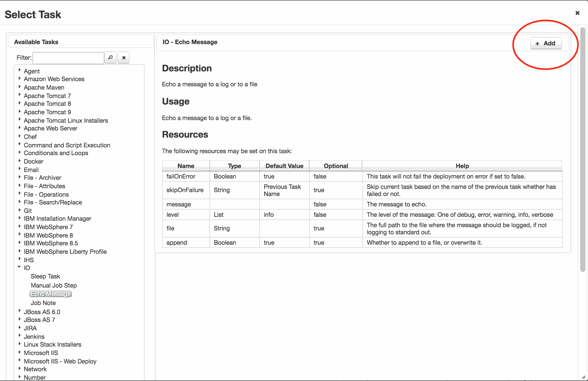588x381 pixels.
Task: Click the Default Value column header
Action: [284, 166]
